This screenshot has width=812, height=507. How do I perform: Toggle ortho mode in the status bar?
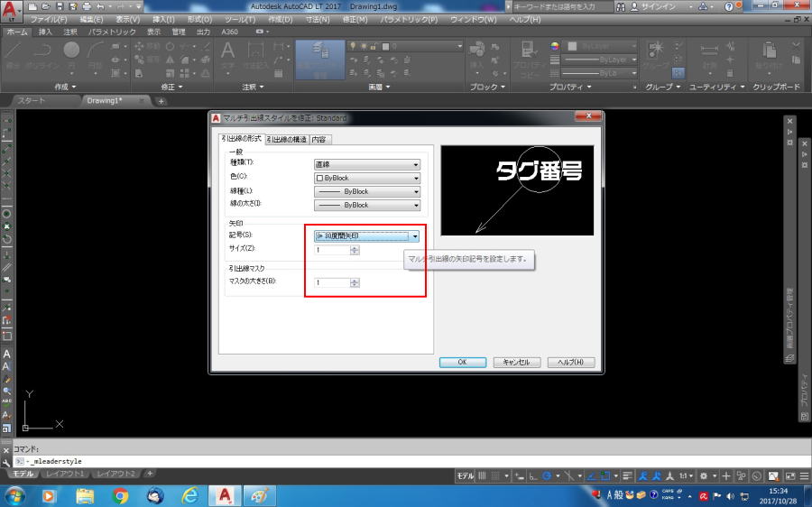(533, 475)
